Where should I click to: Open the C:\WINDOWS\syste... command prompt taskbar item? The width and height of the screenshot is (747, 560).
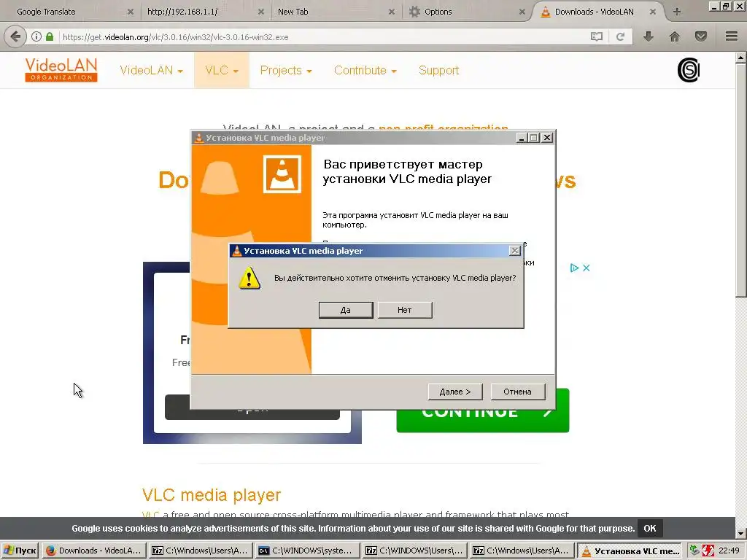(x=307, y=551)
